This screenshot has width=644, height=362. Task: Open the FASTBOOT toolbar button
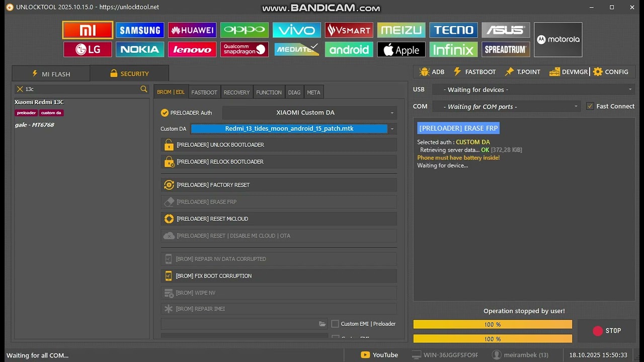click(x=474, y=72)
